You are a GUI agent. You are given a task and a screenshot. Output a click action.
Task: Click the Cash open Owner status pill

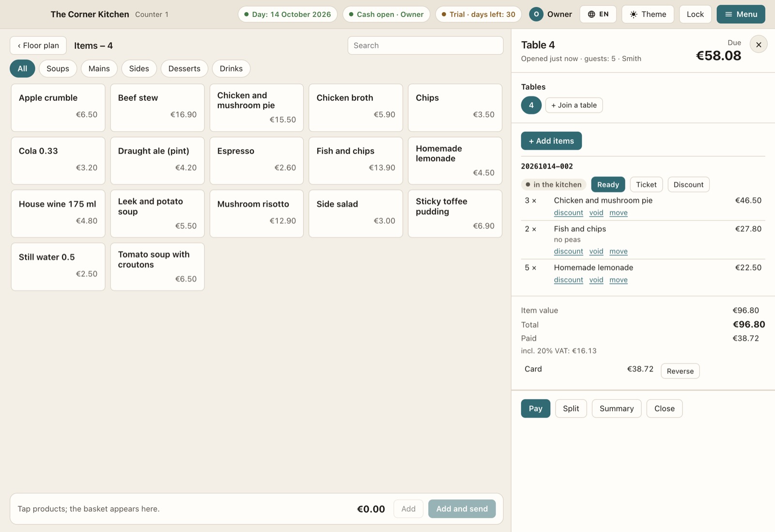pyautogui.click(x=387, y=14)
